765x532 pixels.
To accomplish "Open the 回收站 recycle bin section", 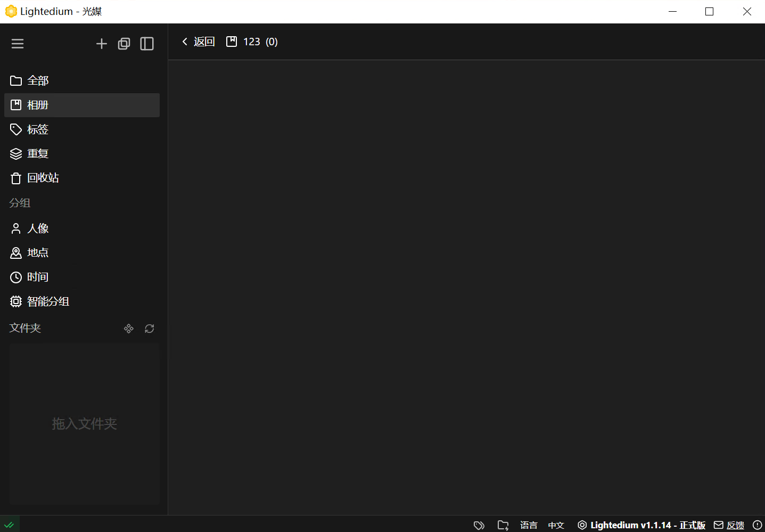I will [43, 178].
